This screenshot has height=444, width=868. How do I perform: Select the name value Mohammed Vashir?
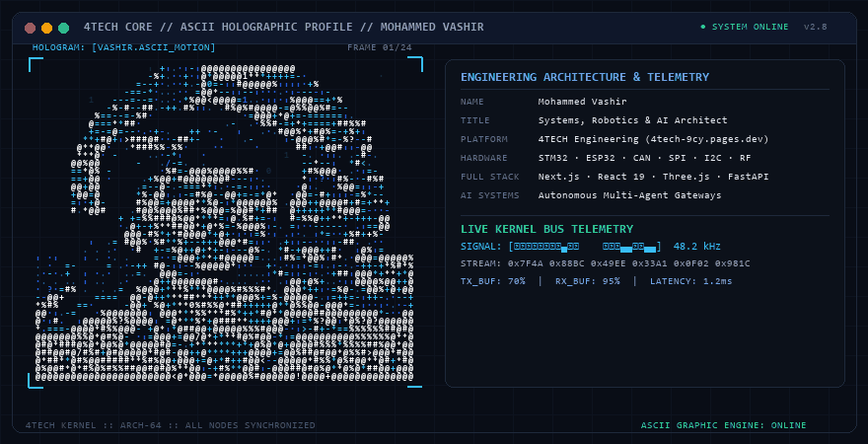582,102
